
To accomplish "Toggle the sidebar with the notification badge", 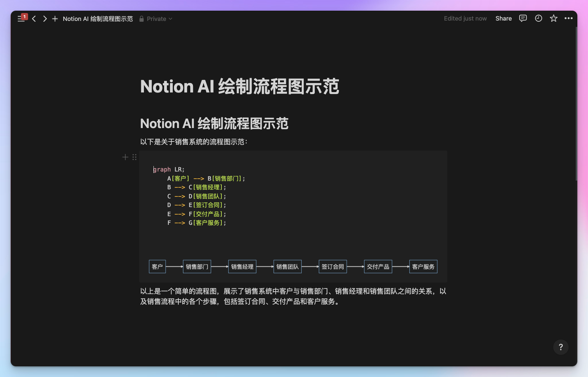I will (21, 18).
